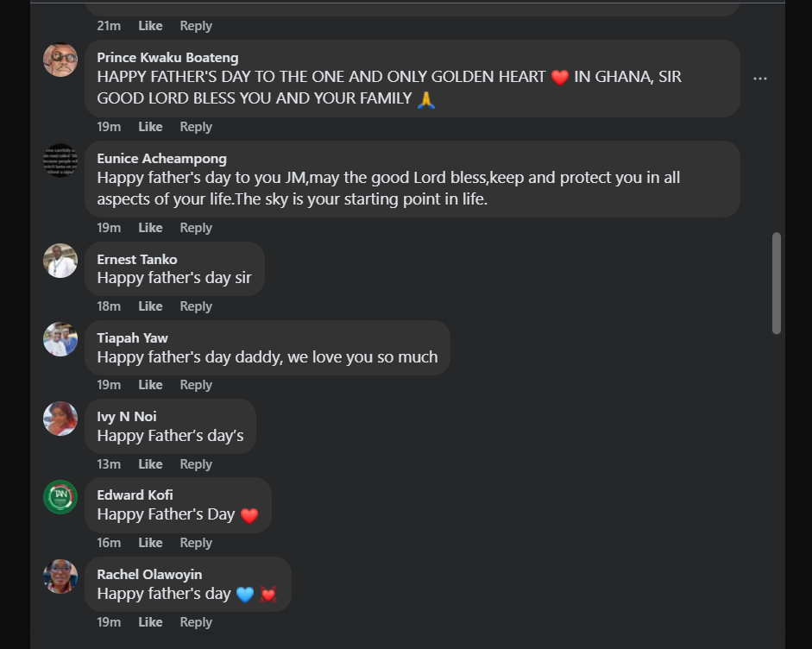Reply to Edward Kofi's comment
The image size is (812, 649).
coord(196,543)
